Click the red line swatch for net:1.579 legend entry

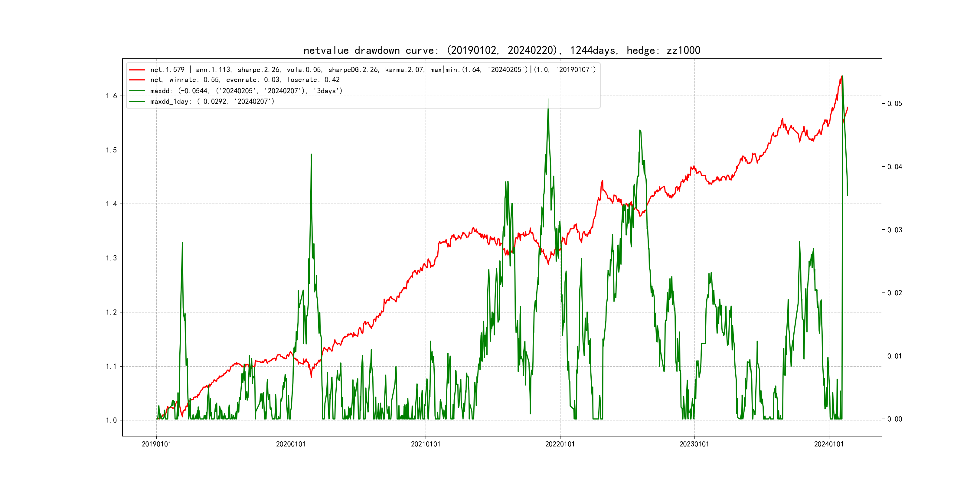pyautogui.click(x=137, y=70)
